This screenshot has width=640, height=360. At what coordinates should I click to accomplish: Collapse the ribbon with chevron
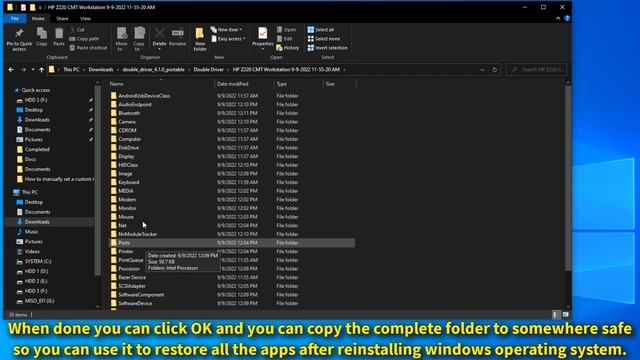click(x=558, y=18)
